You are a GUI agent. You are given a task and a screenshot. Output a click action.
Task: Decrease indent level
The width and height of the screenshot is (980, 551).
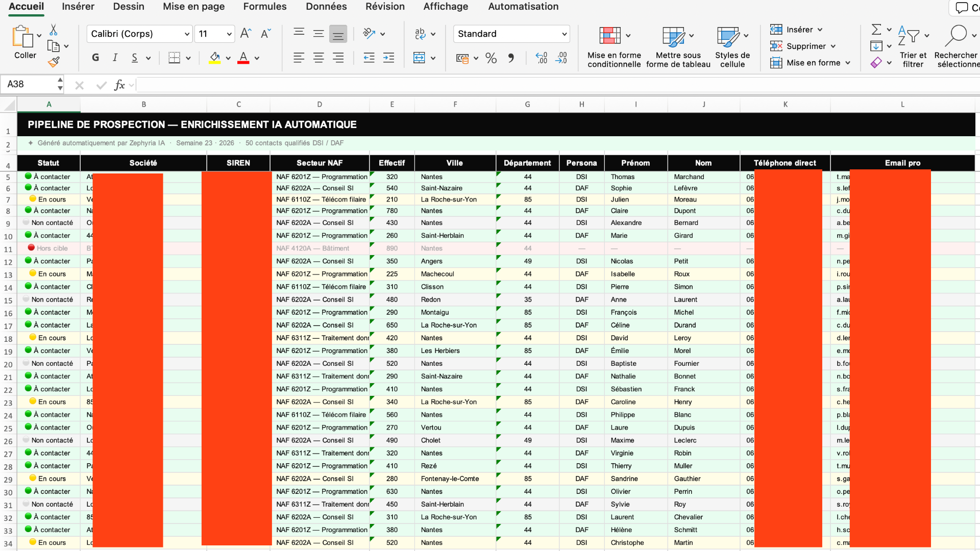tap(369, 58)
